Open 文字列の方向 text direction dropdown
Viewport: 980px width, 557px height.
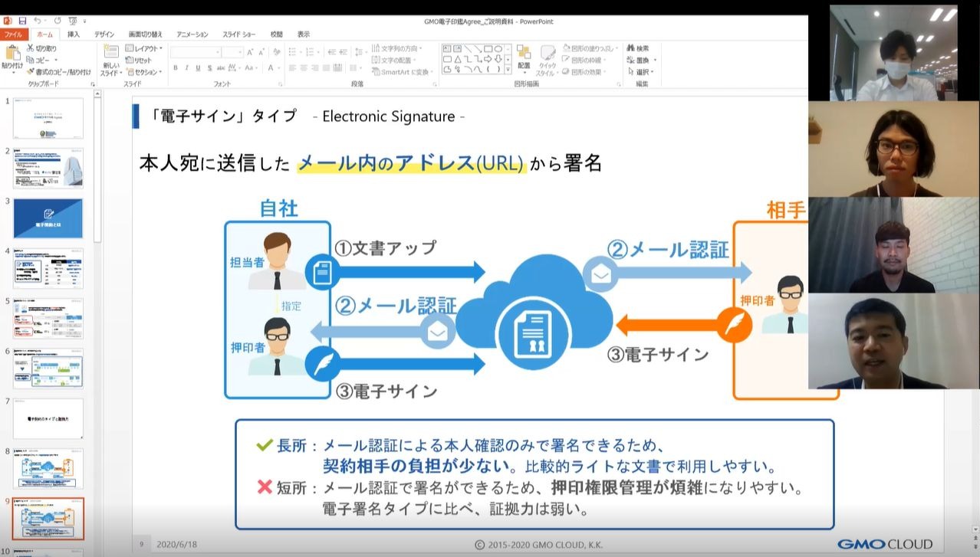click(396, 48)
